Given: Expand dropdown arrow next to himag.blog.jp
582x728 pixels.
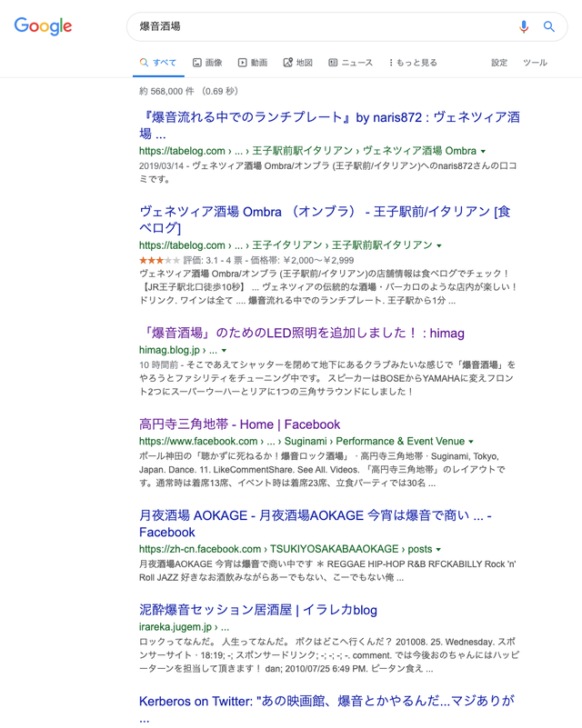Looking at the screenshot, I should 225,351.
